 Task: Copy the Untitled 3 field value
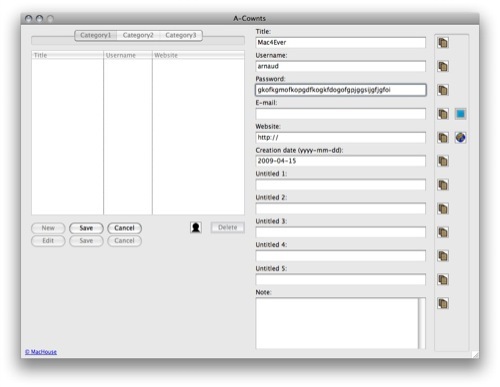[x=443, y=232]
